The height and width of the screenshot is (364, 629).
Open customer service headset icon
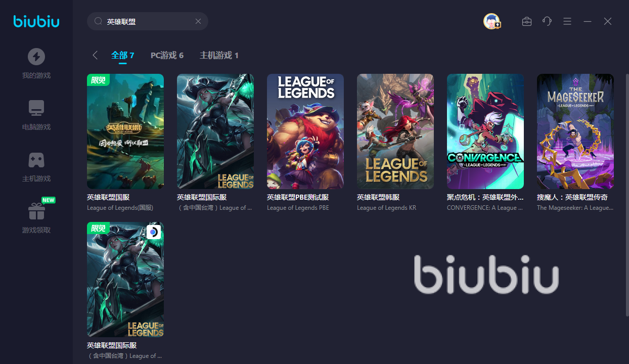click(547, 21)
